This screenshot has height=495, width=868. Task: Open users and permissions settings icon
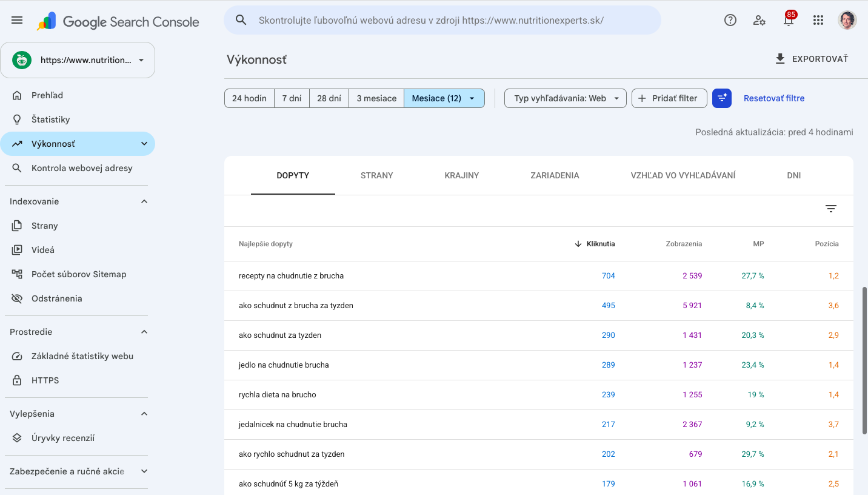point(760,20)
